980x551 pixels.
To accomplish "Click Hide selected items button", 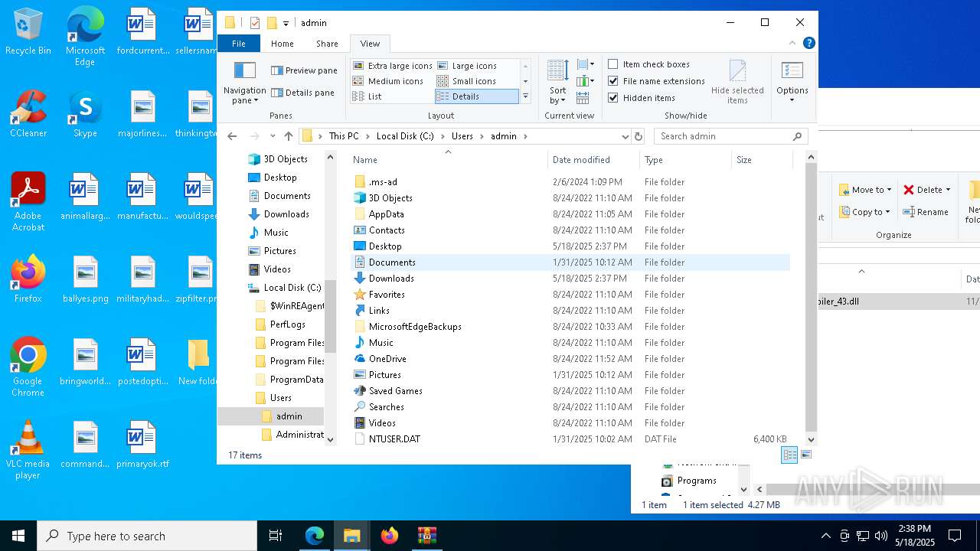I will click(737, 83).
